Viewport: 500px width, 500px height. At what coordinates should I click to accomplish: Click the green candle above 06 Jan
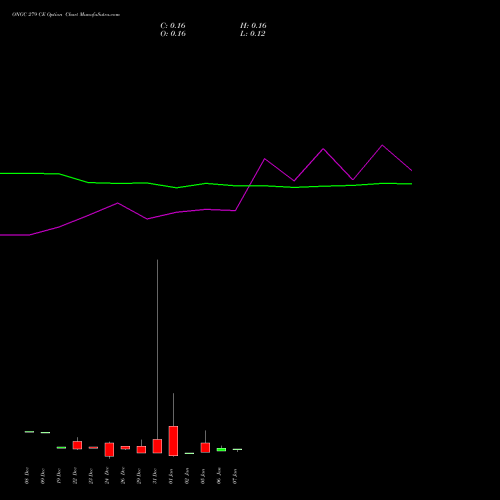(221, 450)
